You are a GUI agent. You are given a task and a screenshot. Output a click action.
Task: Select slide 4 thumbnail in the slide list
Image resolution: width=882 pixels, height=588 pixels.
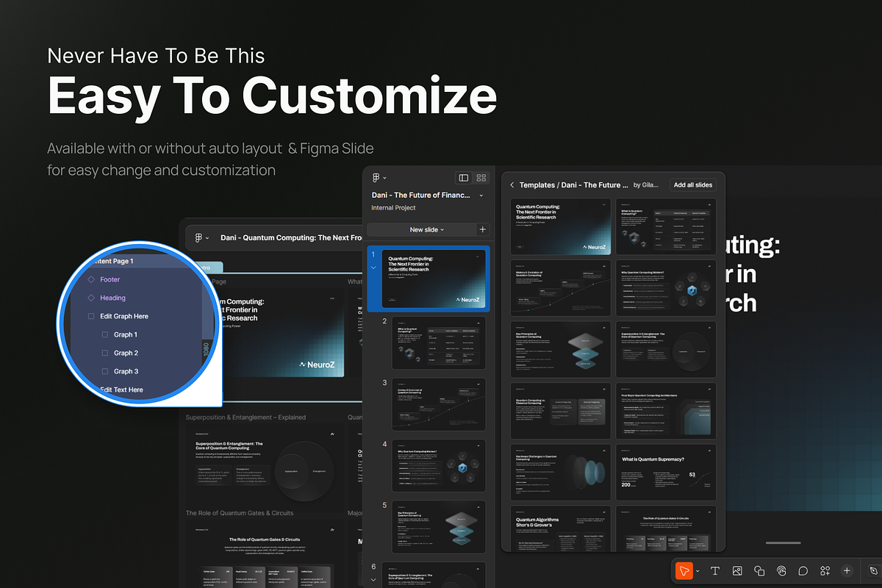pyautogui.click(x=439, y=465)
